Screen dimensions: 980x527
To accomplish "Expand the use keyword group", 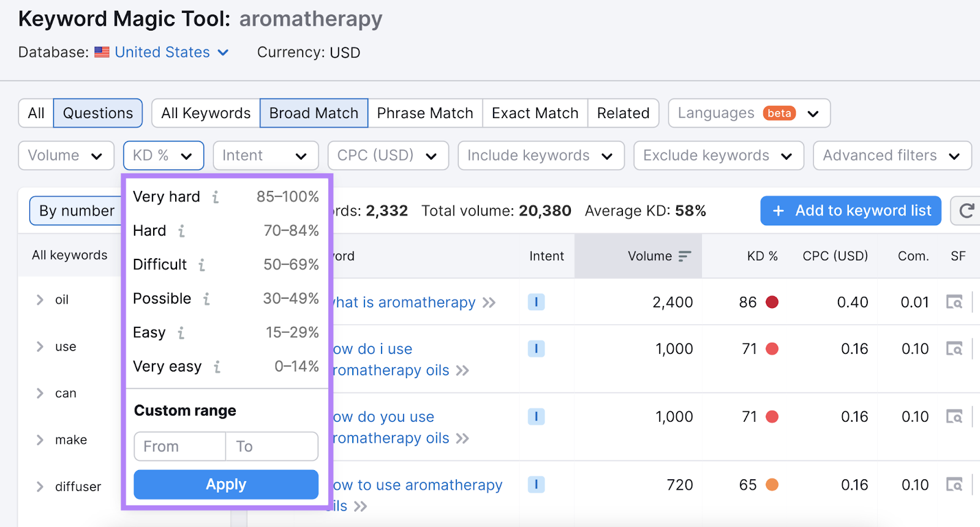I will (x=40, y=346).
